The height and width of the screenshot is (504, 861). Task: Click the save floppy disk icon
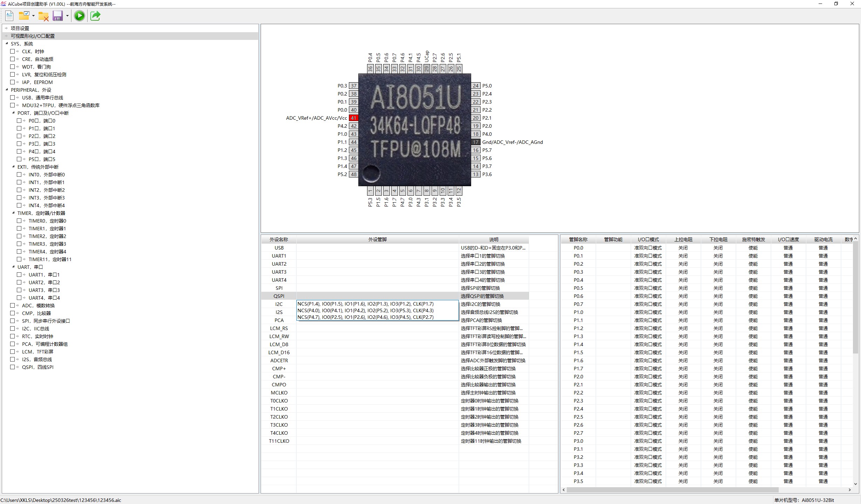pyautogui.click(x=57, y=16)
